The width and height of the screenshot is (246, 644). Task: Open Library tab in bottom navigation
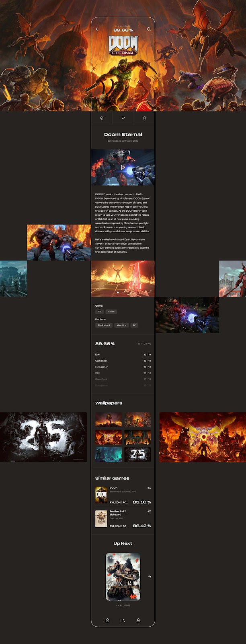(123, 620)
